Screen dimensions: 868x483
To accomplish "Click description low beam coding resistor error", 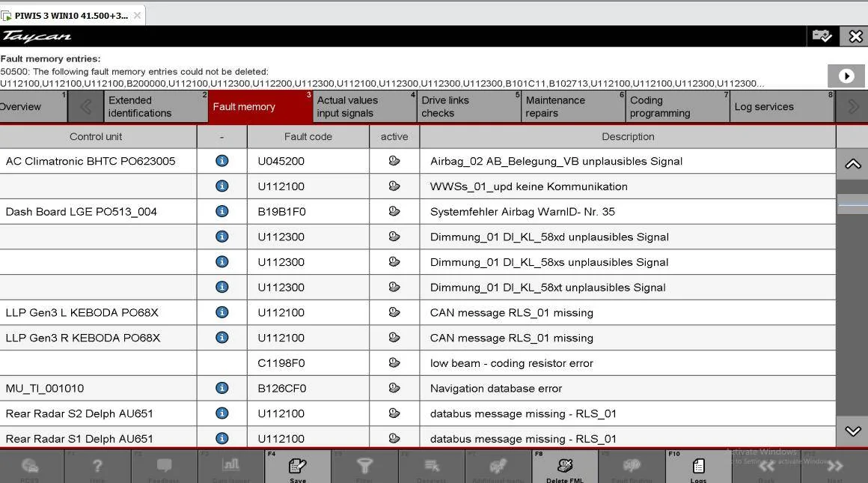I will 512,362.
